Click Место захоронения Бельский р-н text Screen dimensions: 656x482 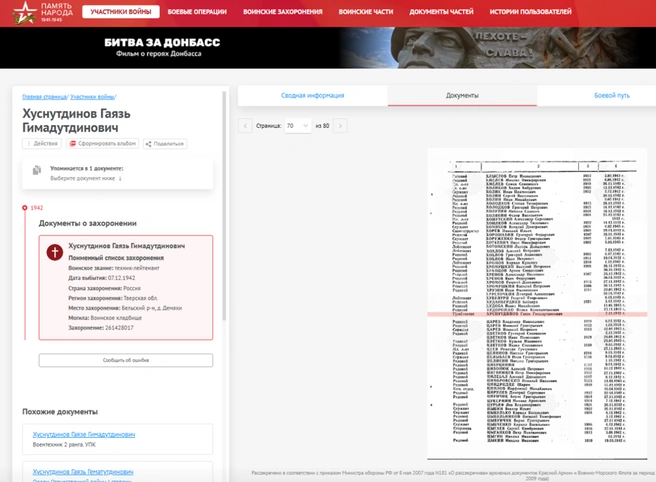coord(125,308)
